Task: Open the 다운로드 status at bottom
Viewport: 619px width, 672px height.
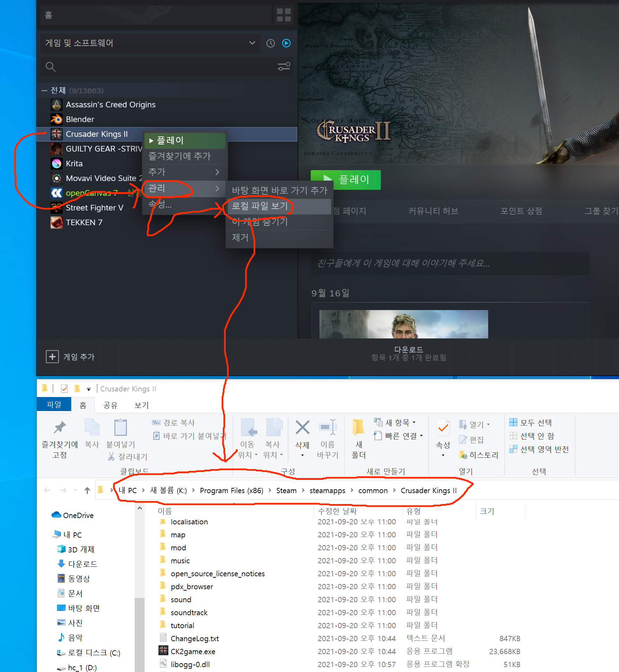Action: coord(409,354)
